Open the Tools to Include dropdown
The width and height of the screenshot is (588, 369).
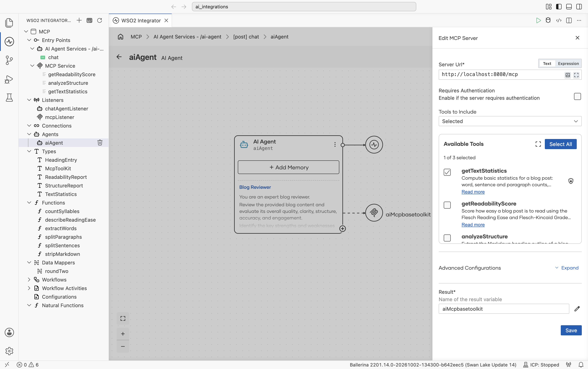[x=510, y=121]
